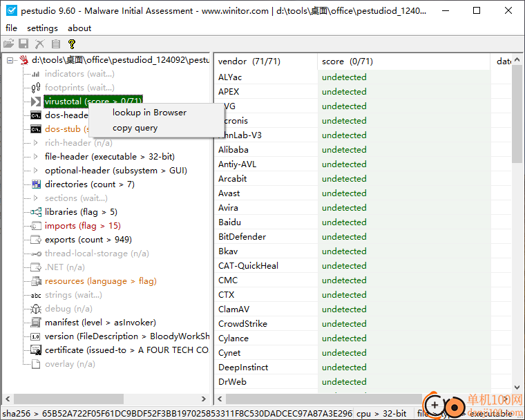Click the debug bug icon
Viewport: 525px width, 420px height.
click(x=36, y=309)
